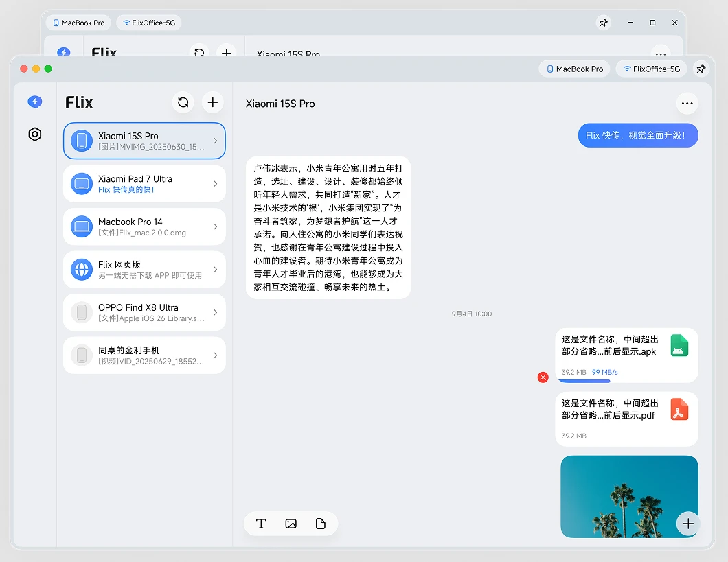Select the Flix 网页版 entry name
The image size is (728, 562).
click(x=120, y=264)
